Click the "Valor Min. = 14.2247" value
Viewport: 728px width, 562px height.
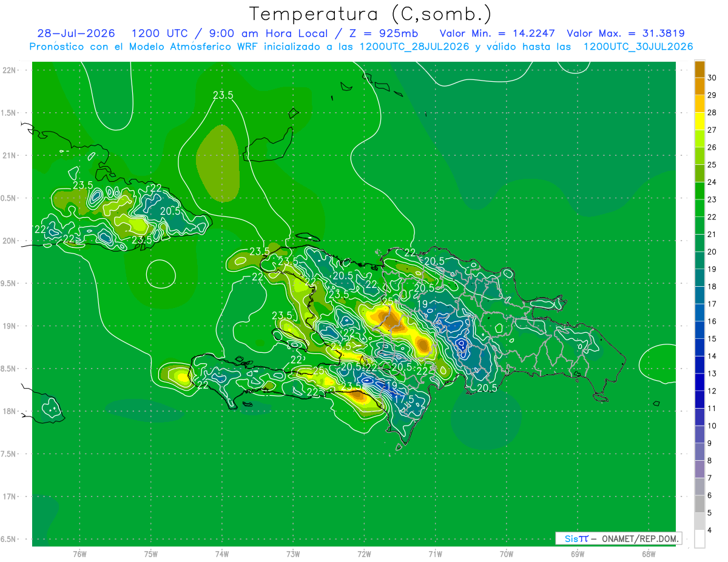[497, 33]
